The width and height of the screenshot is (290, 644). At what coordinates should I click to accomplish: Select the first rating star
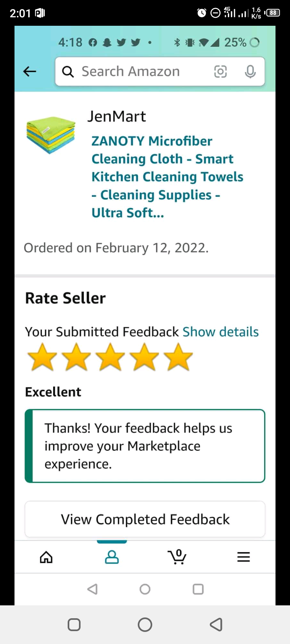click(x=42, y=357)
